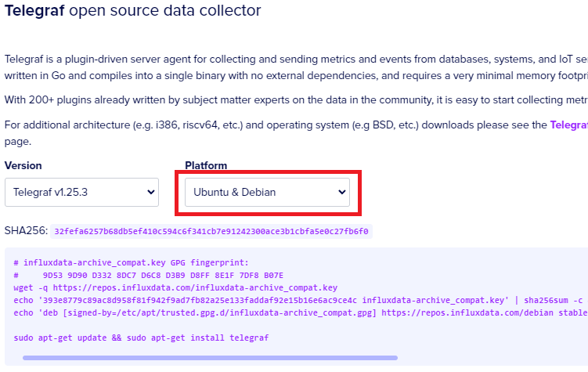Image resolution: width=588 pixels, height=372 pixels.
Task: Click the chevron arrow on the Version selector
Action: tap(151, 192)
